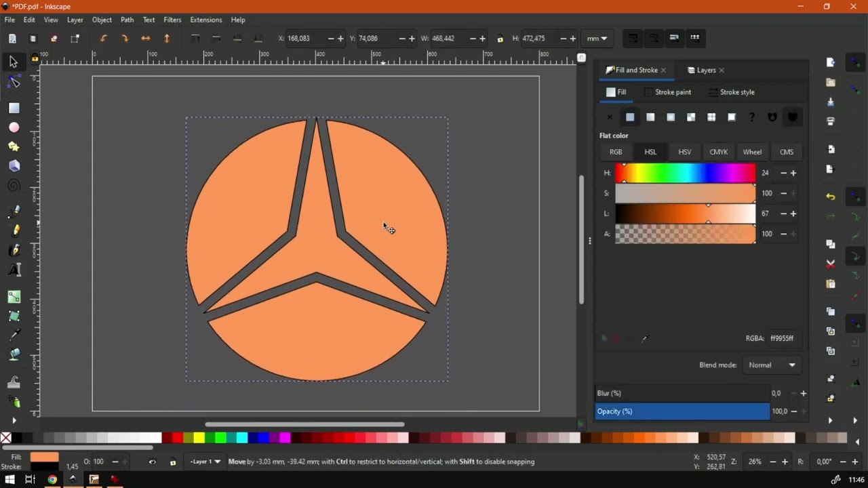
Task: Switch color mode to HSV
Action: coord(684,152)
